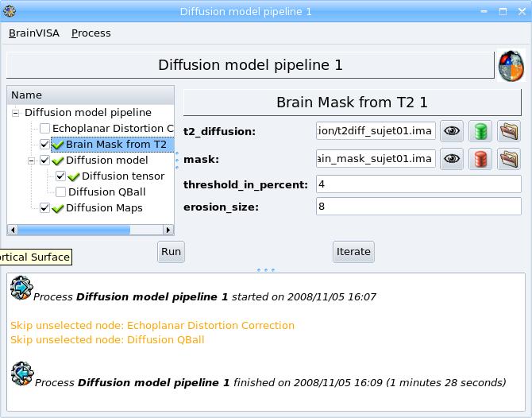Click green checkmark on Diffusion model node
This screenshot has height=418, width=532.
point(58,161)
